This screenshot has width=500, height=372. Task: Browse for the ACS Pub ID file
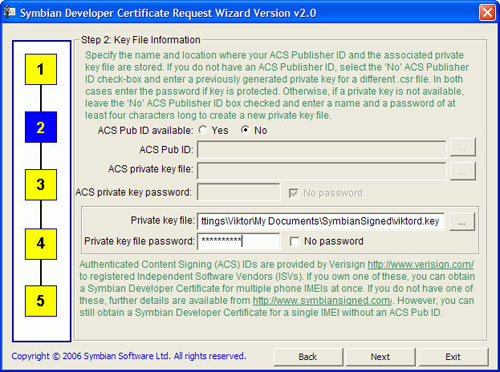462,148
